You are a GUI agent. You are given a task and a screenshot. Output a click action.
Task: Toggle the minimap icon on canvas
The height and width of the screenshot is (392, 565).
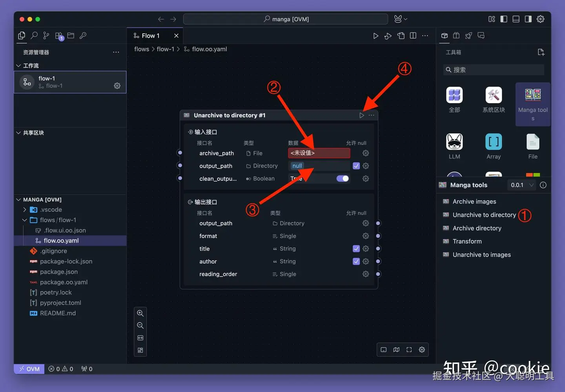click(396, 350)
